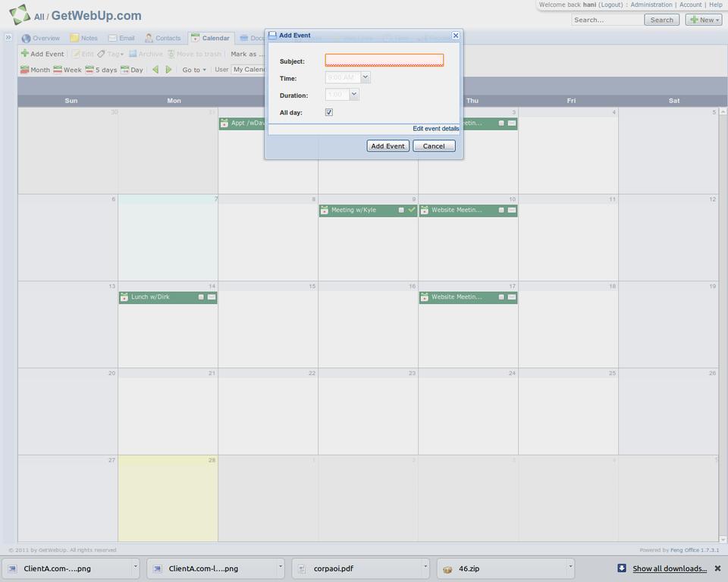Switch calendar to 5 days view
728x582 pixels.
click(101, 70)
